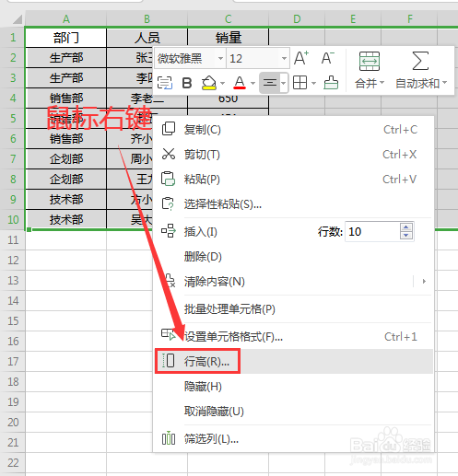
Task: Click the borders grid icon
Action: click(x=299, y=83)
